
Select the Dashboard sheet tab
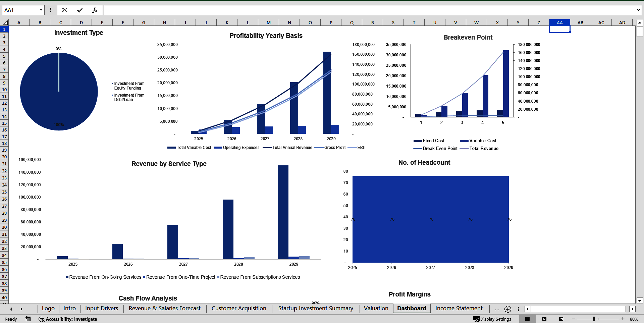[x=412, y=309]
